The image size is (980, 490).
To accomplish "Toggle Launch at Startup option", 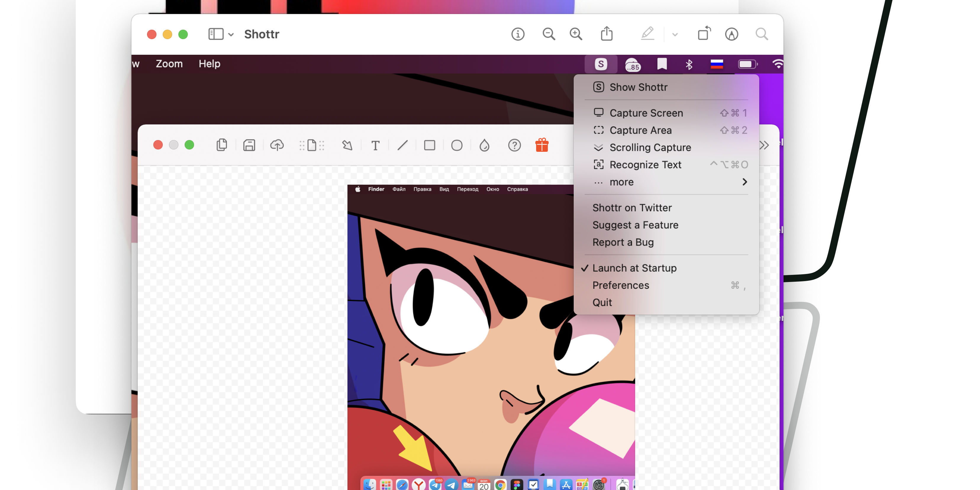I will (x=634, y=268).
